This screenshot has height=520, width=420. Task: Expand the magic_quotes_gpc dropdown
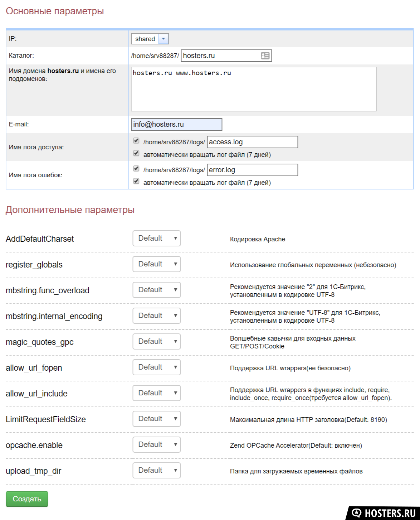pos(156,342)
